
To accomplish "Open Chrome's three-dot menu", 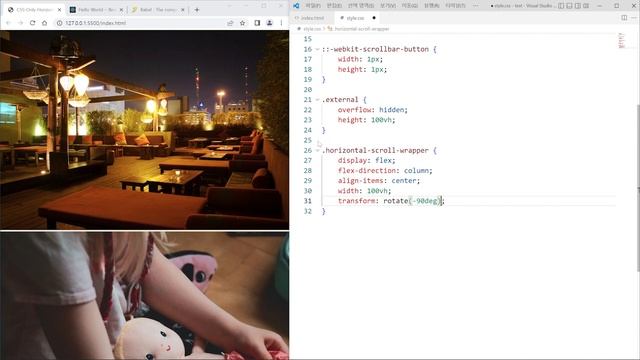I will click(281, 23).
